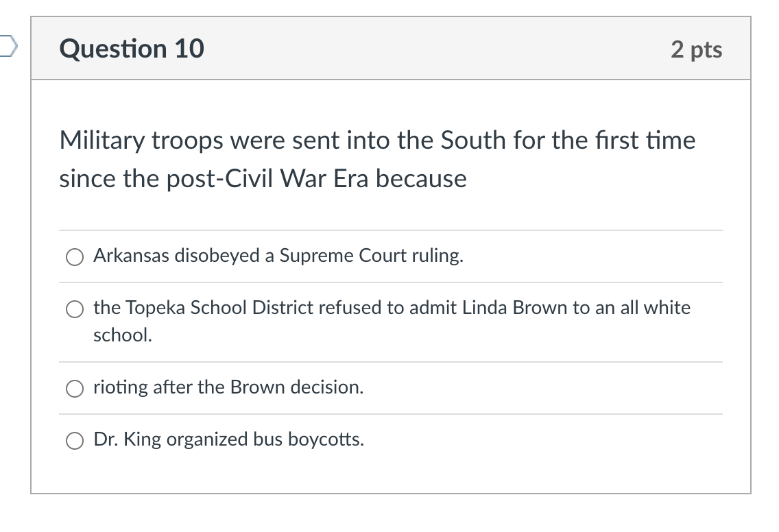Click the answer text 'rioting after the Brown decision.'
Image resolution: width=779 pixels, height=532 pixels.
tap(228, 387)
